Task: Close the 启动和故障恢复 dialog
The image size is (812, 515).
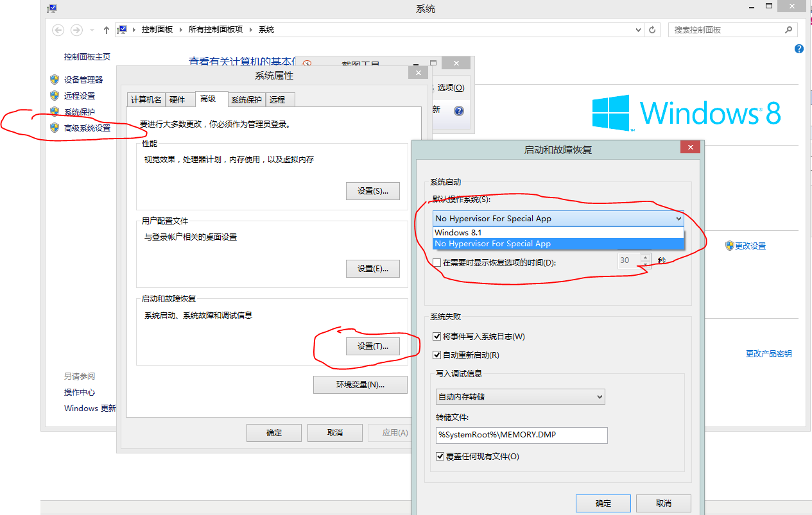Action: tap(690, 148)
